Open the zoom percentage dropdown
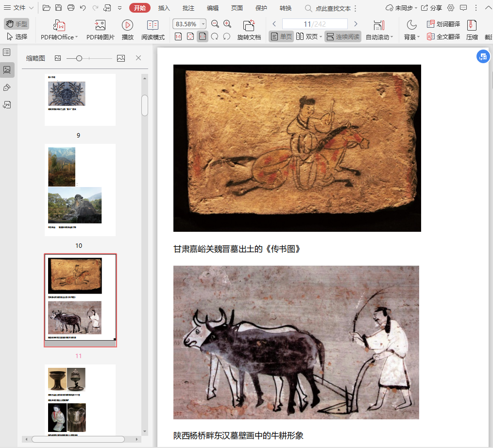 point(203,24)
